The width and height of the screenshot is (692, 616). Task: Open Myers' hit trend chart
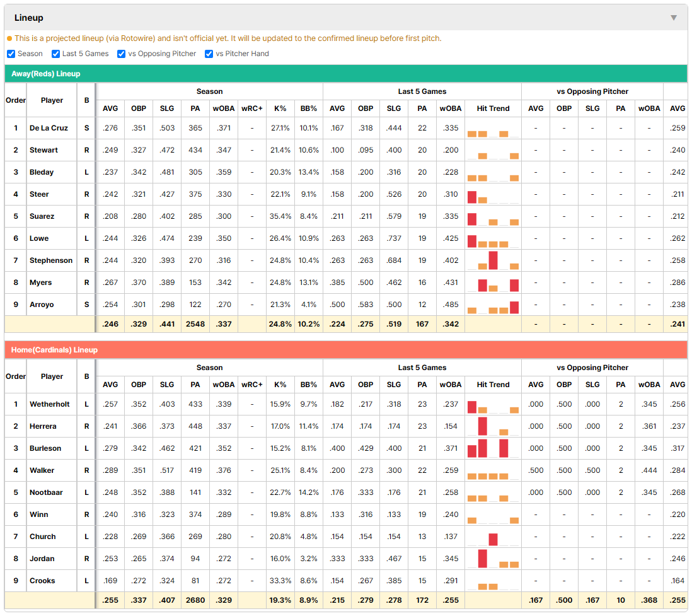click(493, 282)
